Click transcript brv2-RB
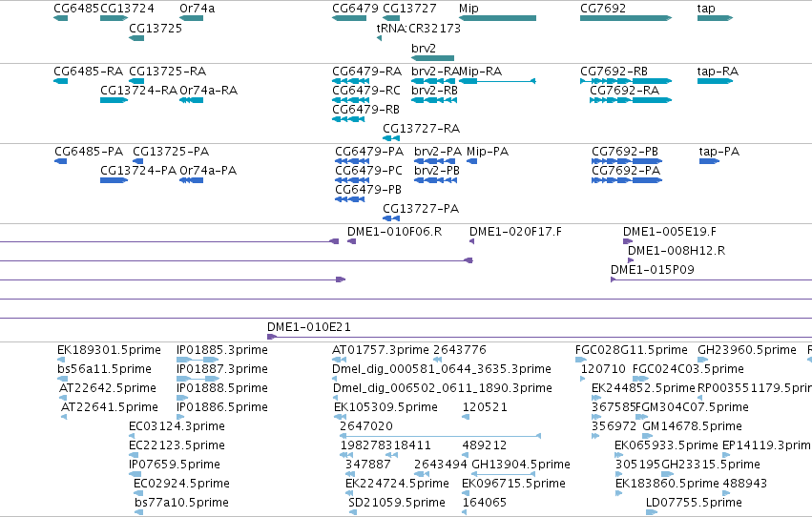This screenshot has width=812, height=517. pos(434,100)
